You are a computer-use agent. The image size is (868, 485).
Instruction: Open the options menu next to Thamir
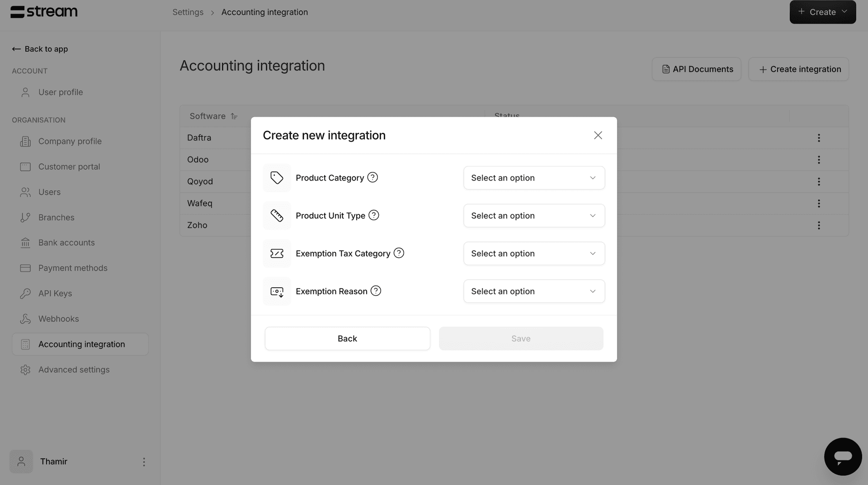point(144,462)
